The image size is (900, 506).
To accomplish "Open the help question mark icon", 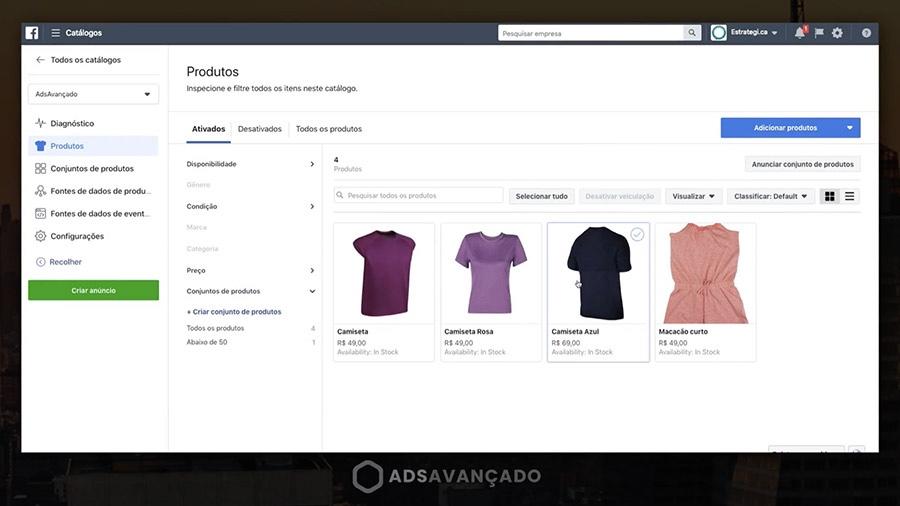I will (x=866, y=33).
